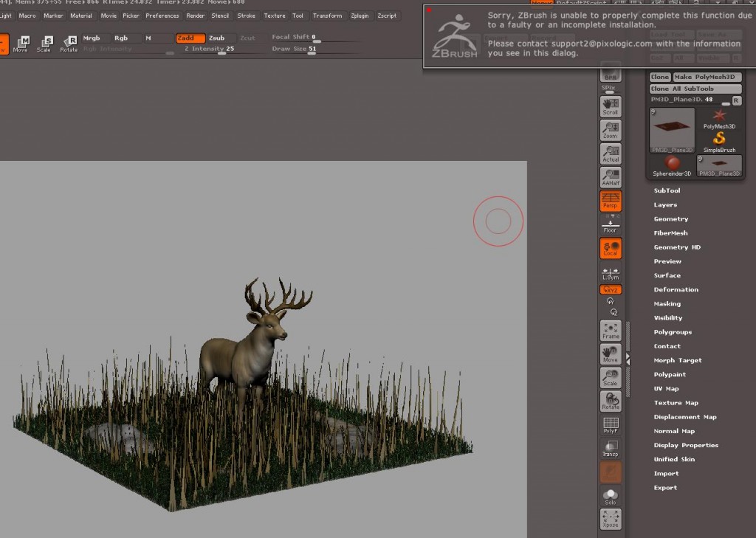Toggle Persp perspective mode off
The width and height of the screenshot is (756, 538).
(x=610, y=201)
